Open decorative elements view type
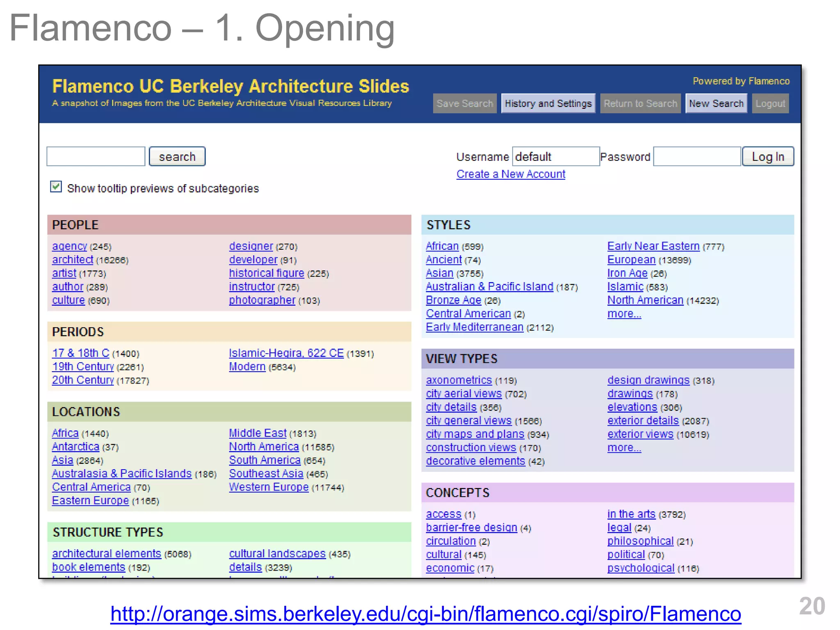The height and width of the screenshot is (630, 840). [476, 461]
